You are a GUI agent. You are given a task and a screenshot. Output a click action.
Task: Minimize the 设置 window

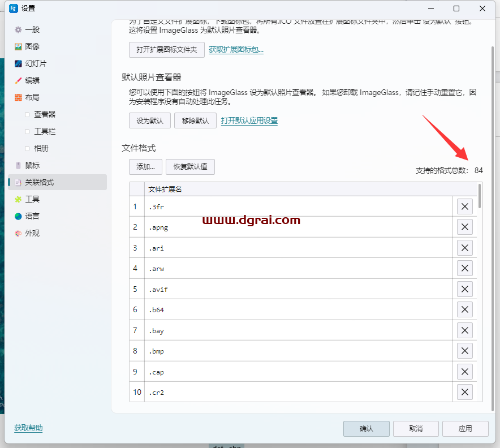(431, 8)
